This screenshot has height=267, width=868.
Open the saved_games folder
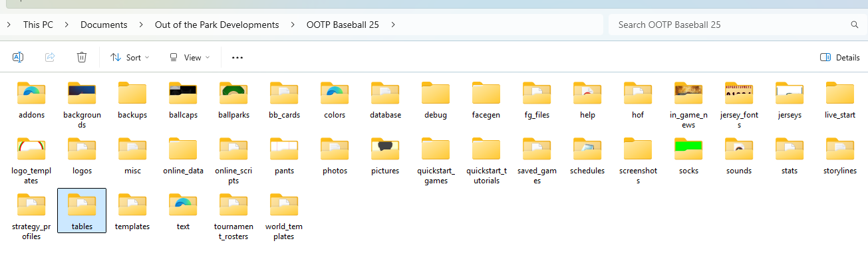click(537, 161)
